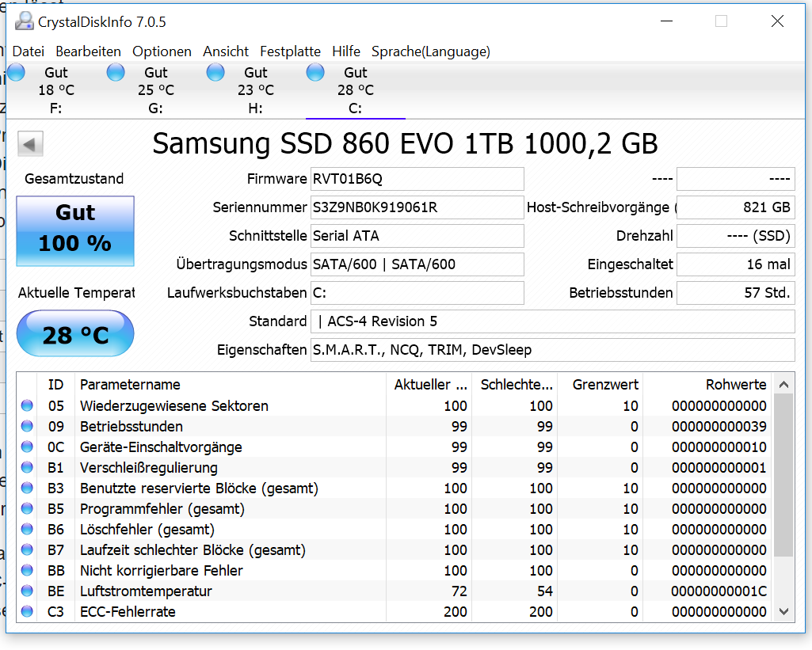The height and width of the screenshot is (650, 812).
Task: Click the 28 °C temperature button
Action: pyautogui.click(x=75, y=333)
